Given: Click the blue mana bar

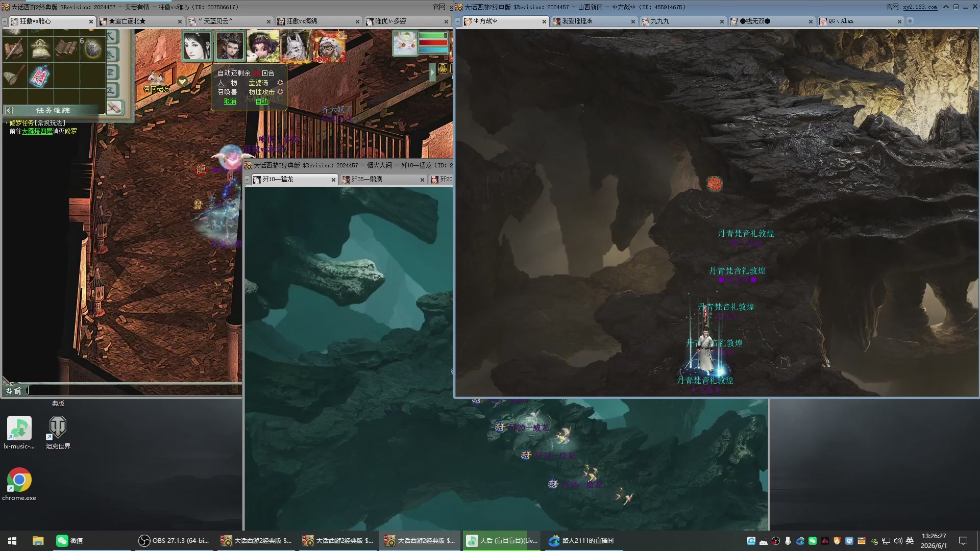Looking at the screenshot, I should (x=433, y=50).
